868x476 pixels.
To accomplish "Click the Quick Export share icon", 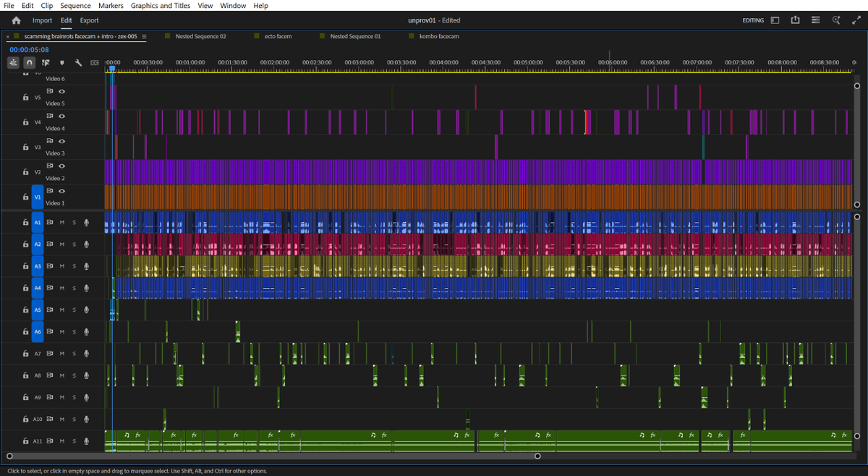I will [x=795, y=20].
